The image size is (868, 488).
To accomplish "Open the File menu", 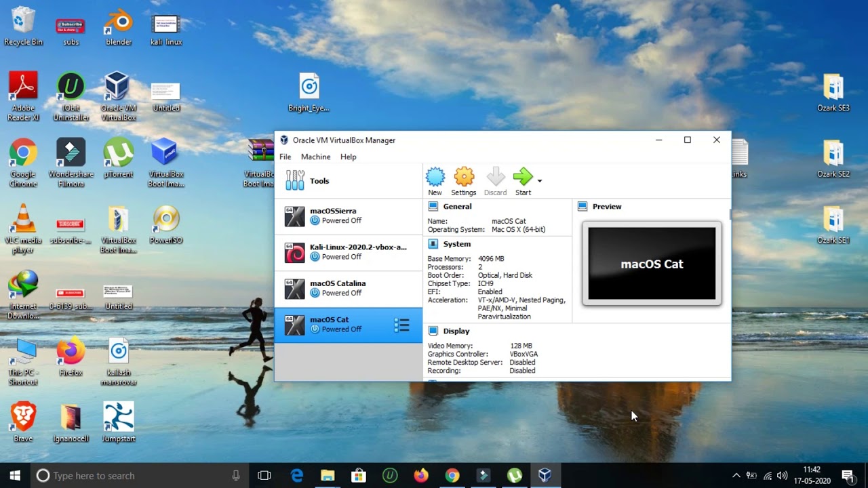I will point(285,157).
